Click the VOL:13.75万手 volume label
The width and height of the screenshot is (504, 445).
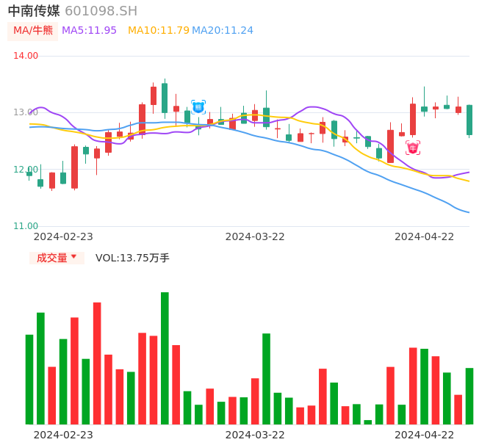click(132, 258)
